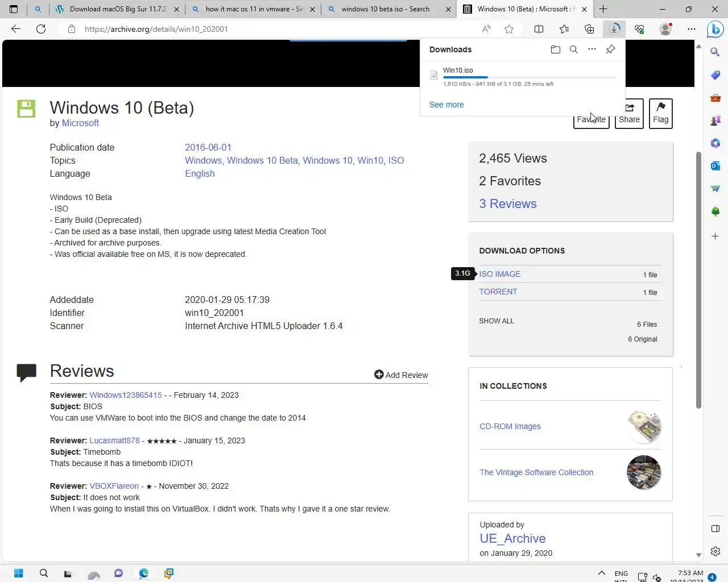Open sidebar Tools briefcase icon
This screenshot has width=728, height=582.
(x=715, y=98)
